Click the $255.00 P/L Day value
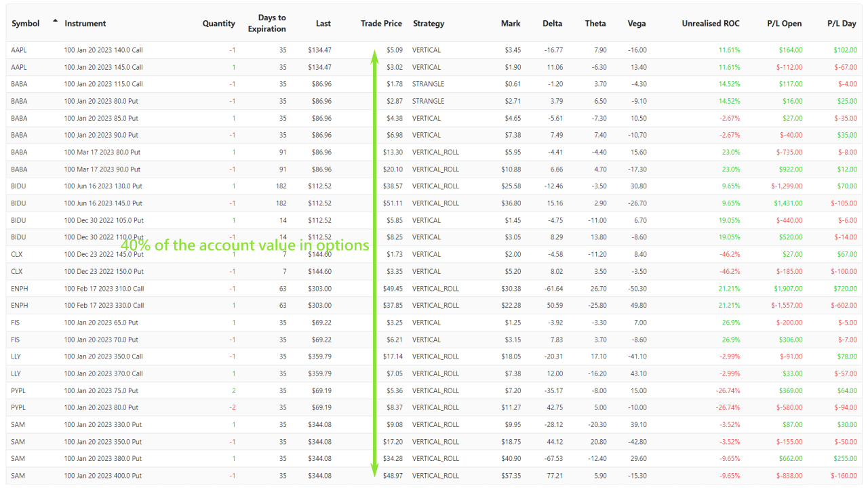868x488 pixels. [845, 458]
